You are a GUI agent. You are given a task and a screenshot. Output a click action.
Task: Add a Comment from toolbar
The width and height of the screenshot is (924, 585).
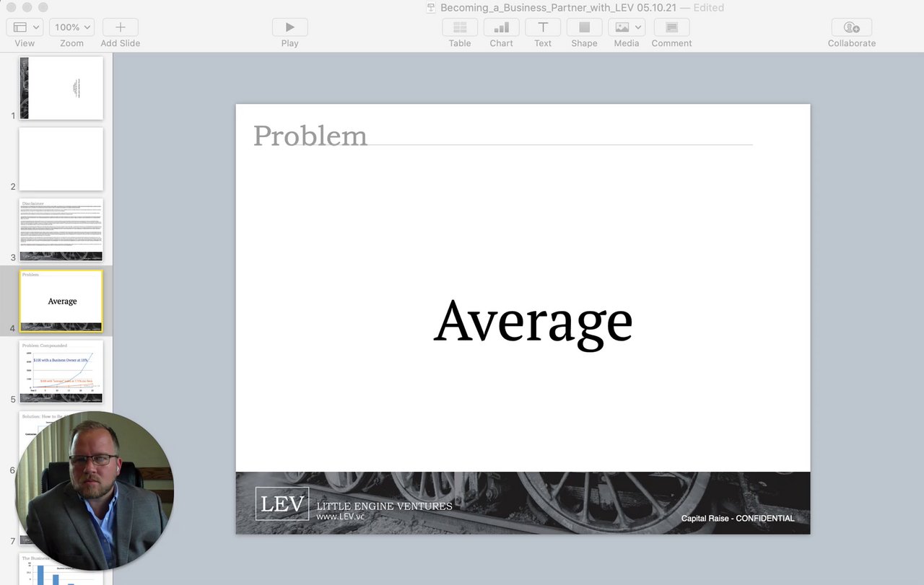click(671, 27)
